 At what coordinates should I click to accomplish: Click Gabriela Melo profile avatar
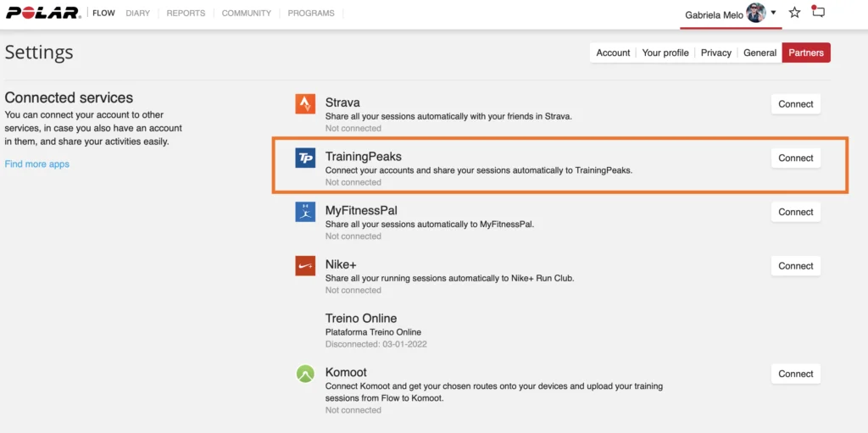coord(755,13)
